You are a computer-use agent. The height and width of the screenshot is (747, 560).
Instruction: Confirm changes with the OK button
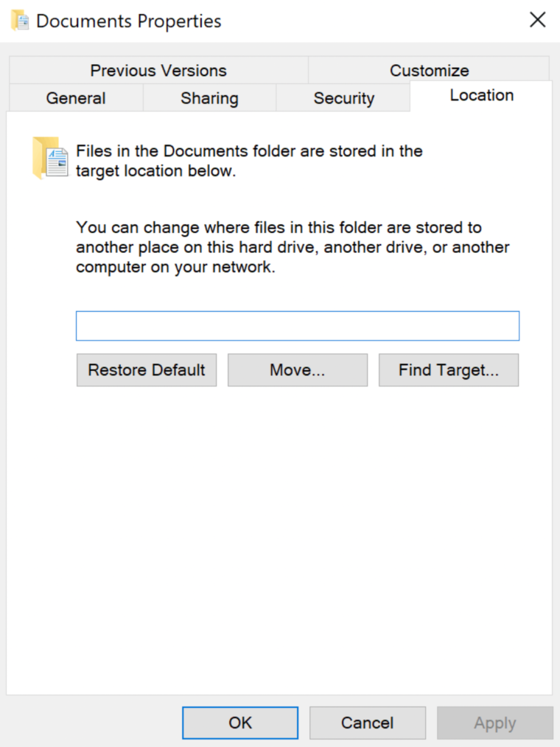(239, 723)
